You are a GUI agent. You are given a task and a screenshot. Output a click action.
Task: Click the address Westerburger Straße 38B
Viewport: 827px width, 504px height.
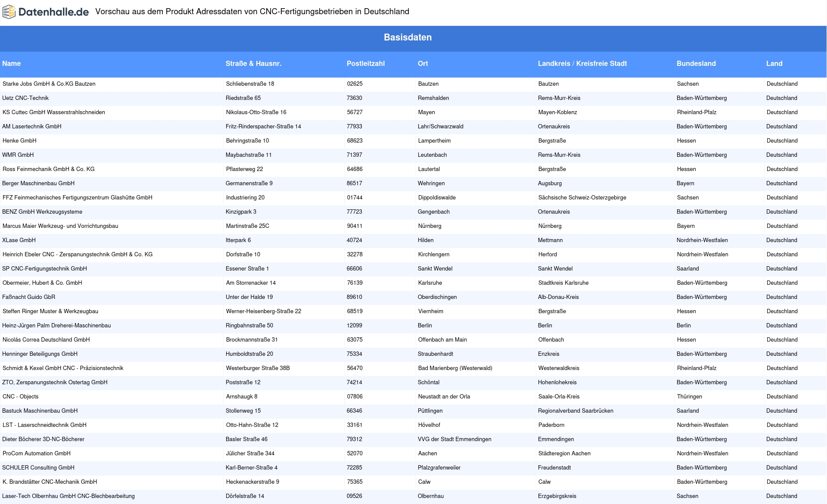coord(258,368)
